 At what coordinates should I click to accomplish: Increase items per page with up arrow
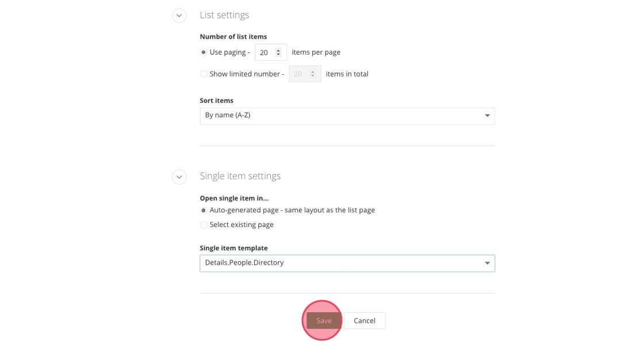tap(278, 50)
